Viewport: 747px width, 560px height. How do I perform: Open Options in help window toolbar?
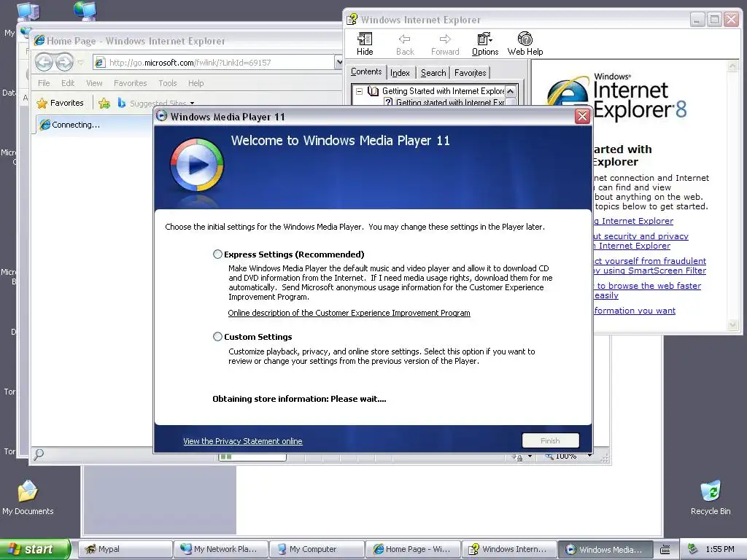485,44
